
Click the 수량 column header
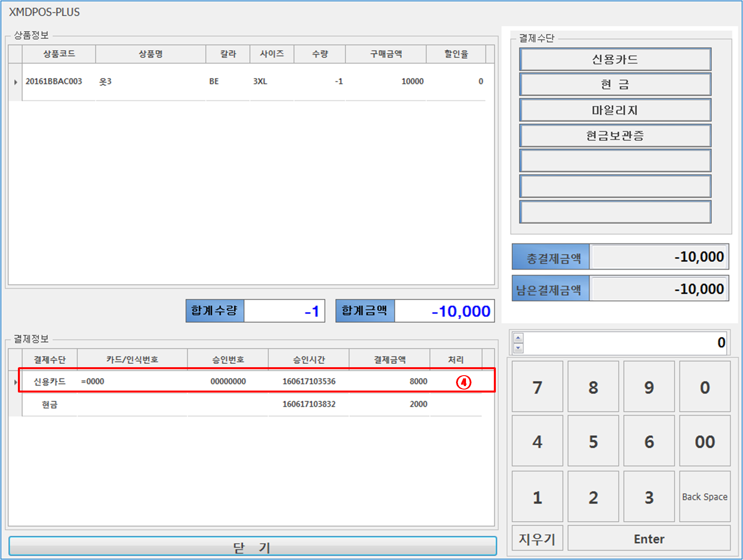click(x=320, y=54)
